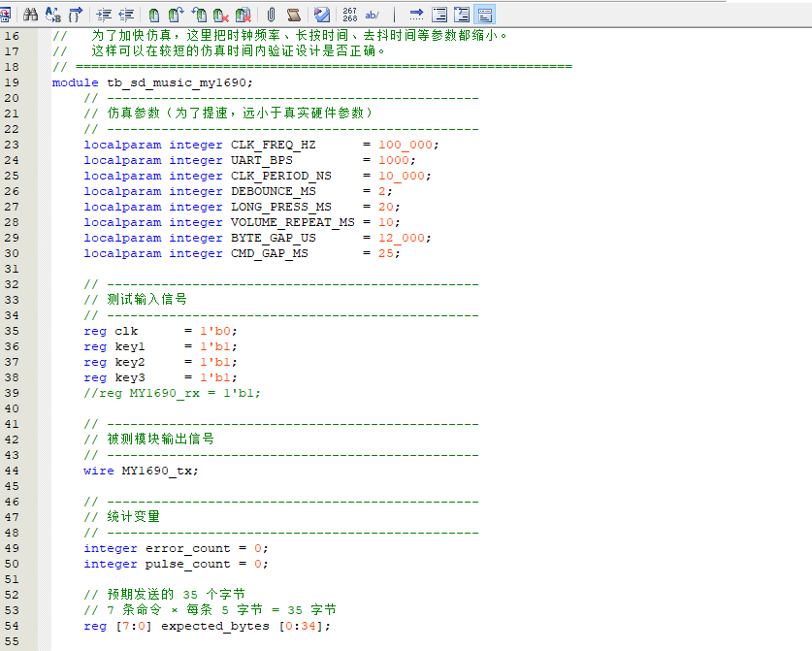The image size is (812, 651).
Task: Click line number 31 in gutter
Action: (x=12, y=269)
